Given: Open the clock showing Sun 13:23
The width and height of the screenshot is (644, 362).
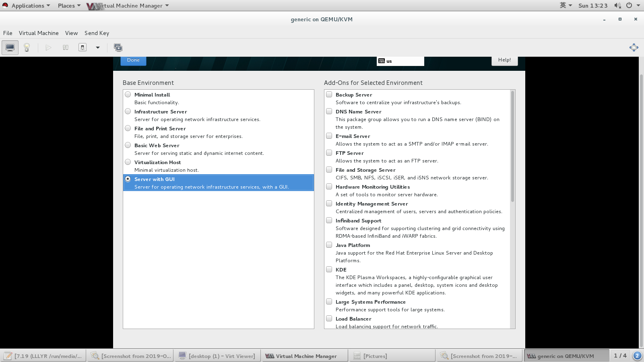Looking at the screenshot, I should [593, 6].
